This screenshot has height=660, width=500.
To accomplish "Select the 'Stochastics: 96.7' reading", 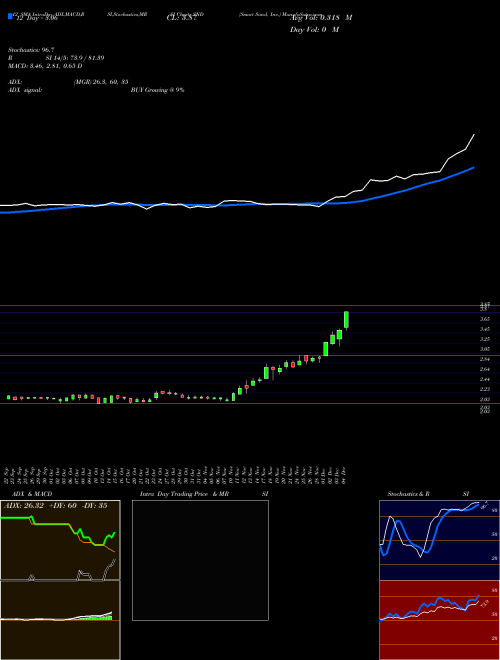I will coord(31,50).
